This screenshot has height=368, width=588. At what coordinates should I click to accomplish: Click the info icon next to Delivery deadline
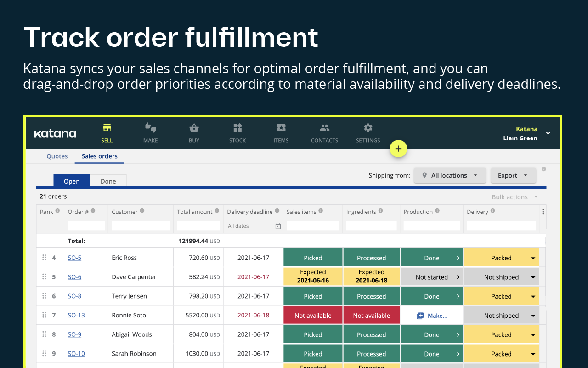click(277, 211)
